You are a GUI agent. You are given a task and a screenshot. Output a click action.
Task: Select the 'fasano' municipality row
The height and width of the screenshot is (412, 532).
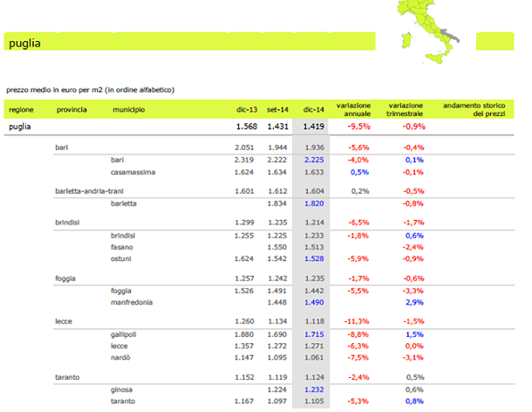(121, 247)
